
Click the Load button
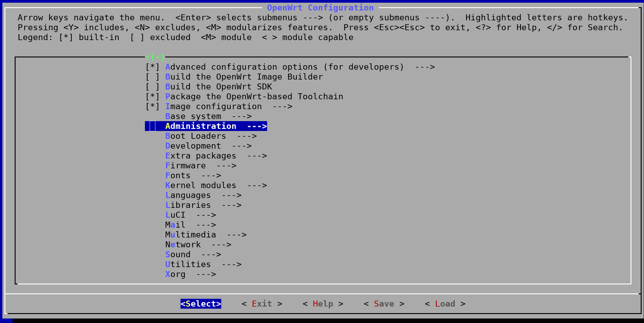(445, 304)
